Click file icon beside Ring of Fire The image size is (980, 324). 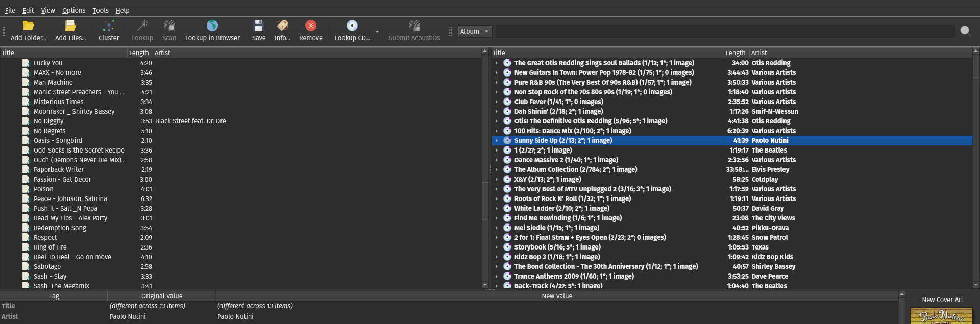26,247
